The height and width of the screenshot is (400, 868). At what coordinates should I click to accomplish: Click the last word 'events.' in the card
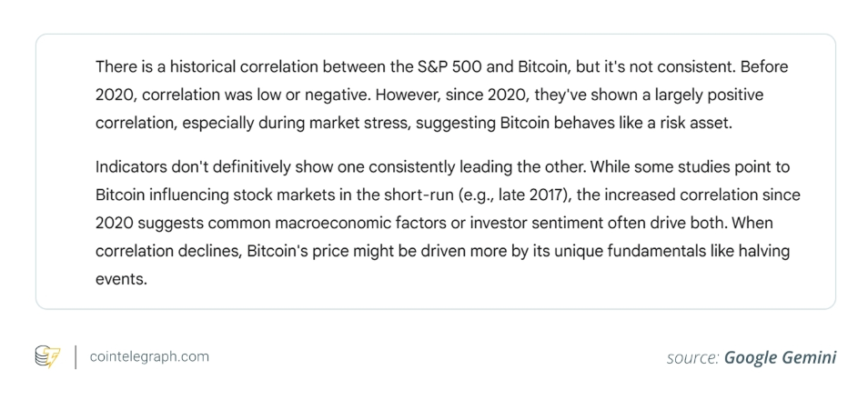click(121, 279)
